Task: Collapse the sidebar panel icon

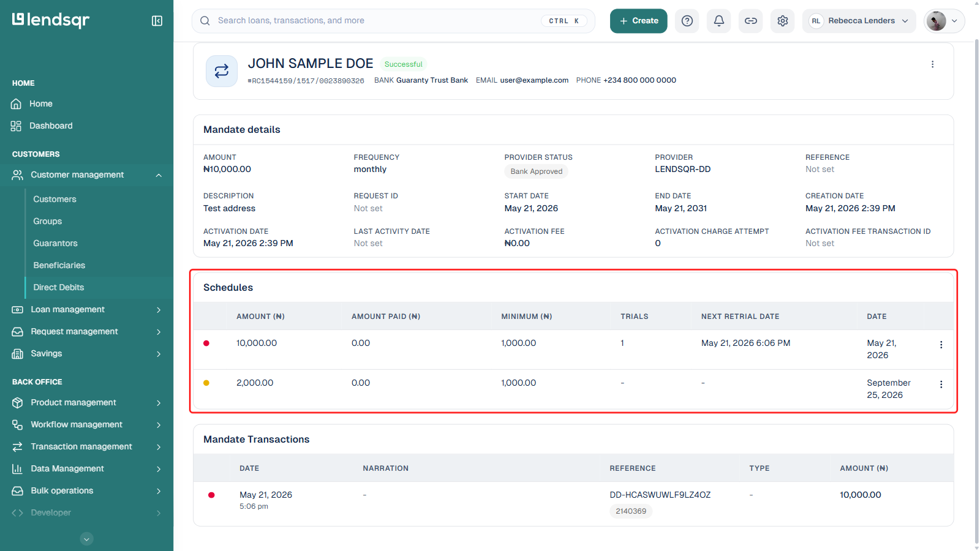Action: (157, 21)
